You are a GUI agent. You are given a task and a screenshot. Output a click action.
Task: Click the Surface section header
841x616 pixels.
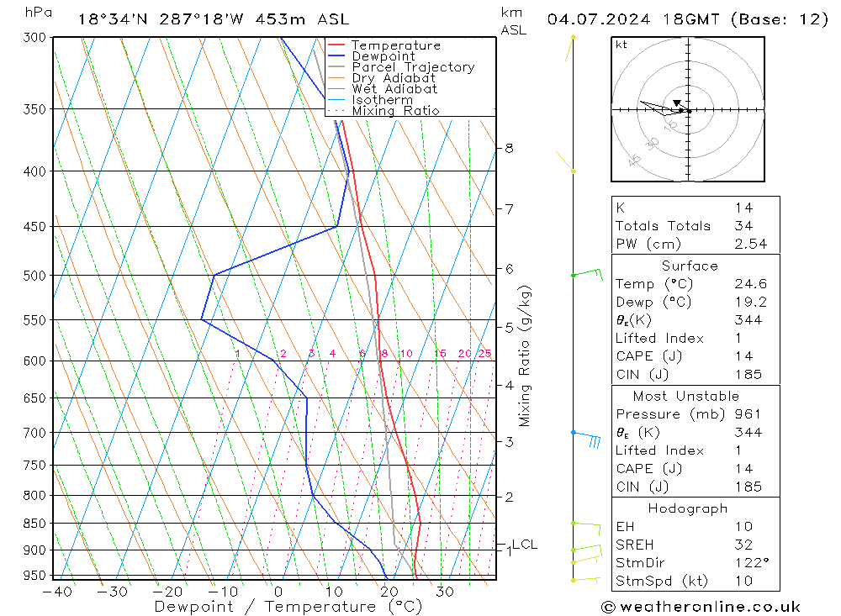(690, 266)
